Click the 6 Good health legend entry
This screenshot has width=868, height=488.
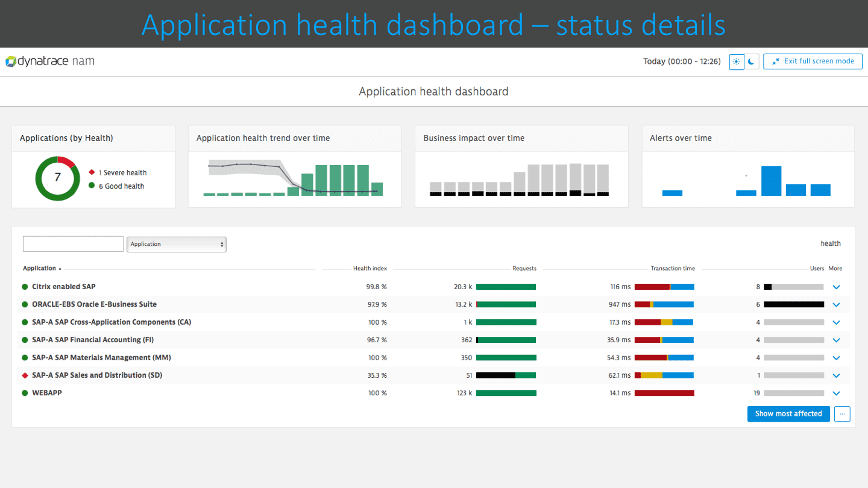coord(117,186)
